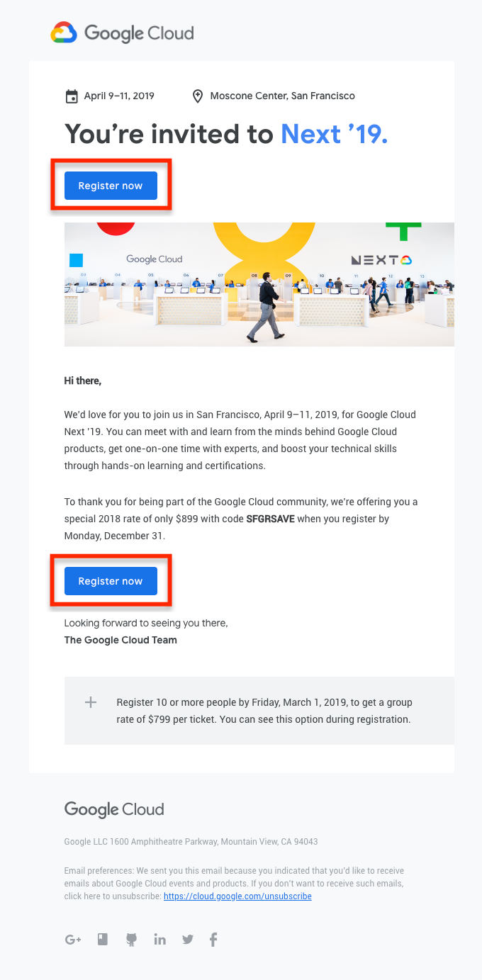Click the group rate $799 notice text

264,711
